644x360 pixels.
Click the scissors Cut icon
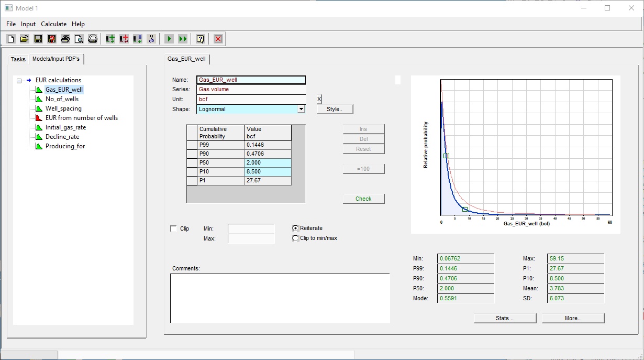click(x=151, y=39)
